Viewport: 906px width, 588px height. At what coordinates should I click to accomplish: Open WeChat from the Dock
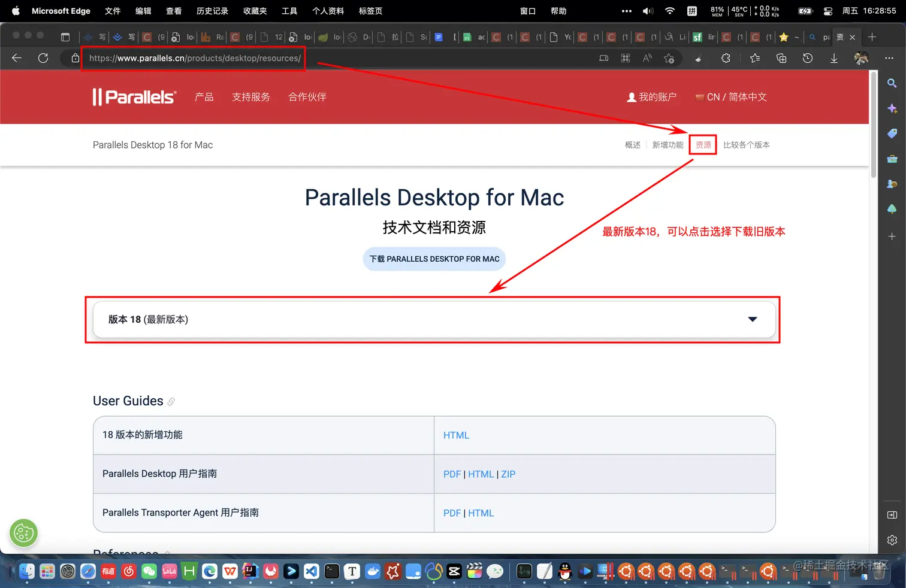149,571
